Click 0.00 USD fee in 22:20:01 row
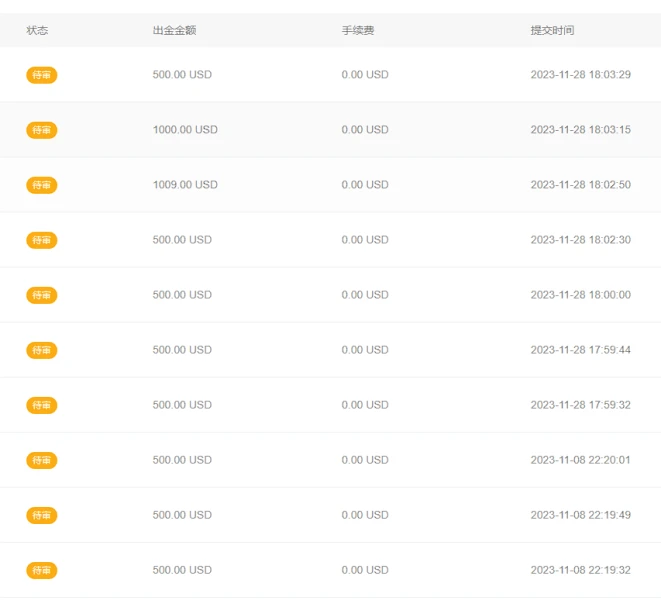 (365, 460)
